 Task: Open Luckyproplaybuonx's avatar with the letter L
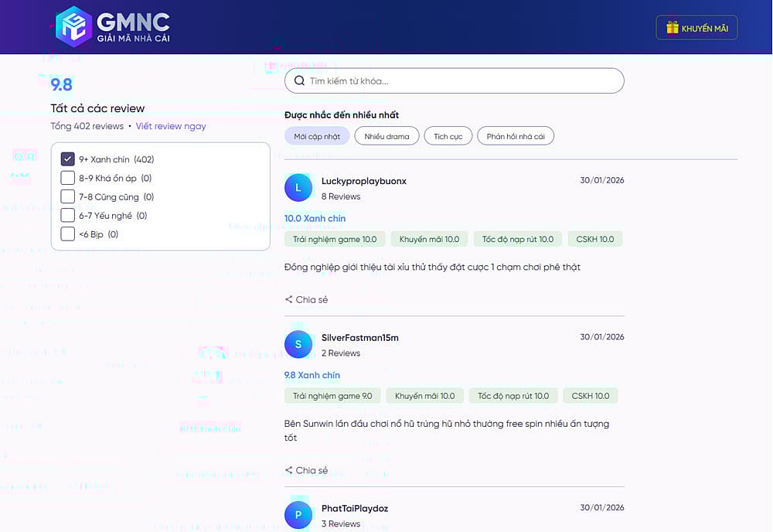coord(298,188)
